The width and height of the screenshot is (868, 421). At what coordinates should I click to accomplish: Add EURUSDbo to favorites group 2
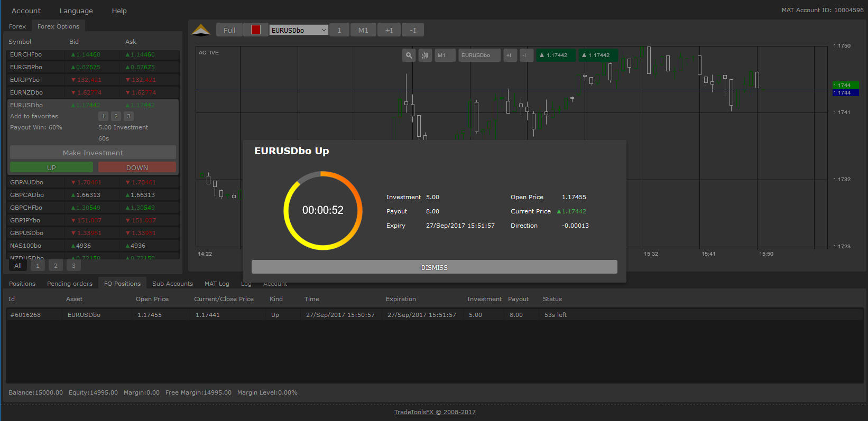pyautogui.click(x=116, y=116)
